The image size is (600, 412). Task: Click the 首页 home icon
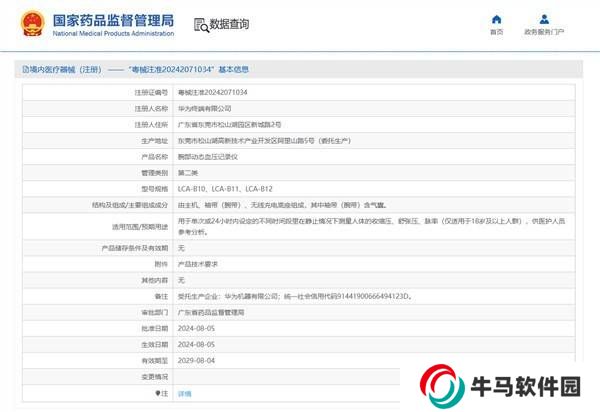tap(496, 19)
